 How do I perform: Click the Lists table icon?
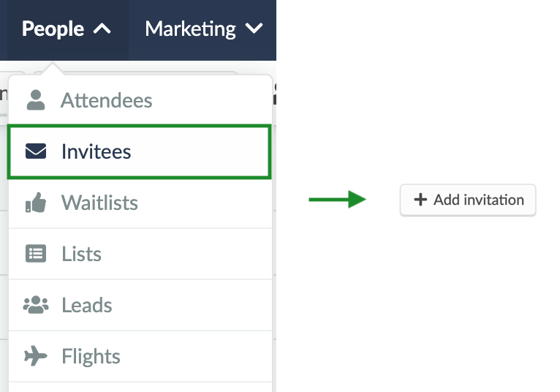36,253
